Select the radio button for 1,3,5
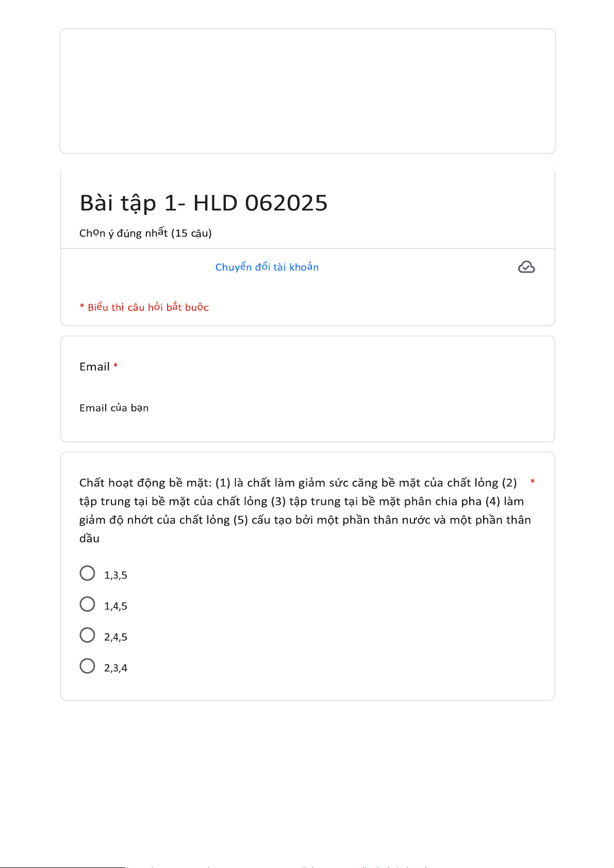 click(x=88, y=574)
